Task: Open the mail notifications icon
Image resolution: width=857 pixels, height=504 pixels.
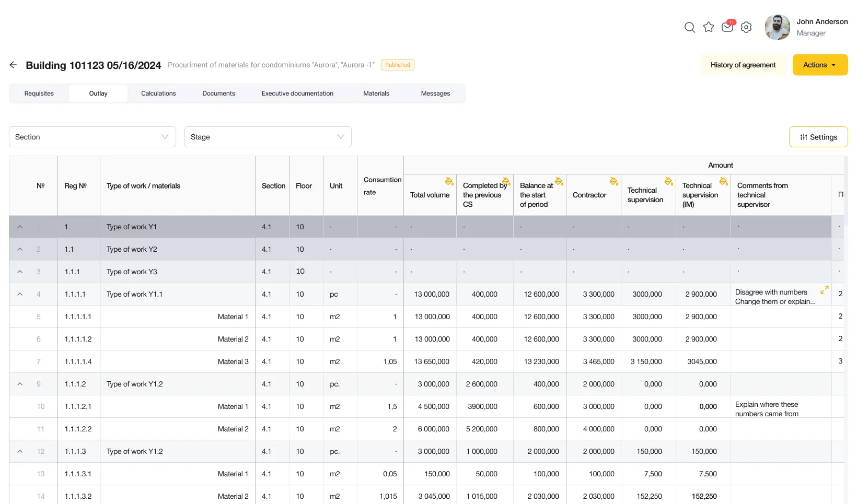Action: (x=727, y=27)
